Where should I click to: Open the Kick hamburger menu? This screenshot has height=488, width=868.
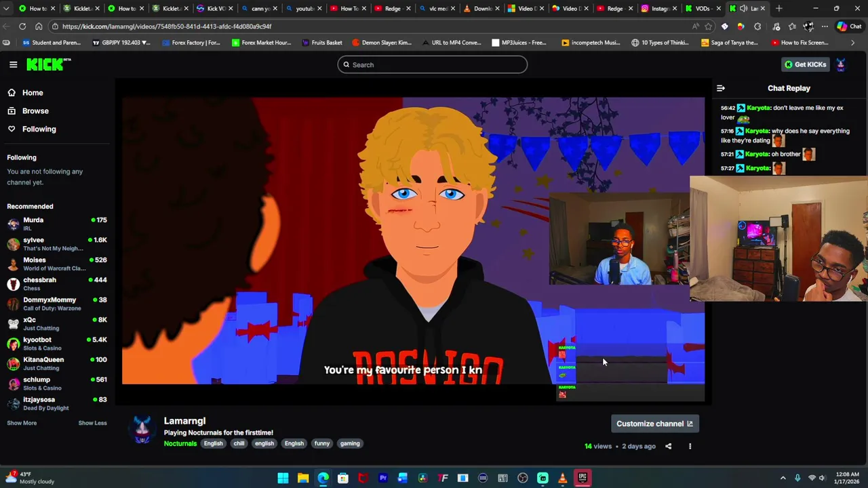(x=13, y=64)
